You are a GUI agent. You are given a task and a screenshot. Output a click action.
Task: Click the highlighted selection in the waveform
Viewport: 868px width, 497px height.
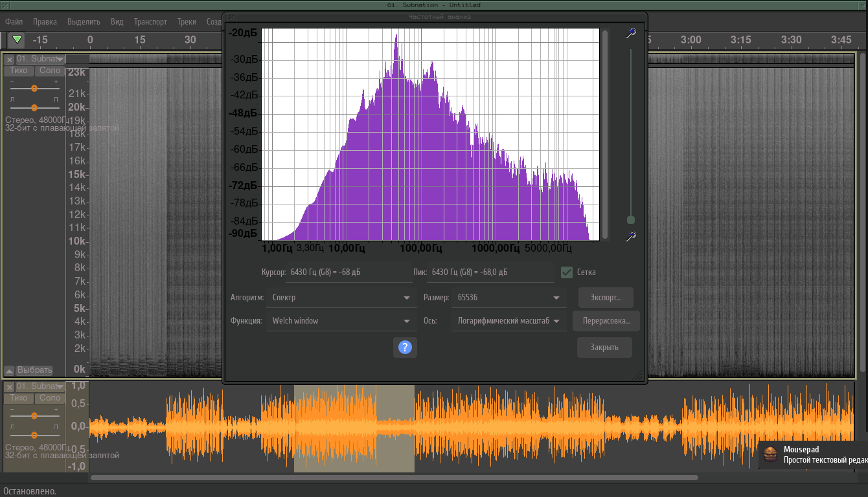(354, 428)
